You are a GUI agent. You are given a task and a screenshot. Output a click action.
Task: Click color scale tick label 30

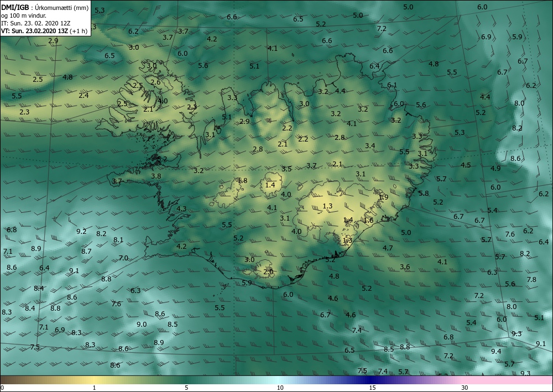(465, 388)
